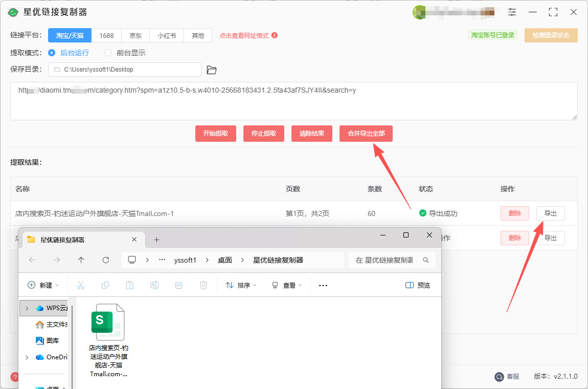Image resolution: width=588 pixels, height=389 pixels.
Task: Close the 星优链接复制器 Explorer tab
Action: coord(134,240)
